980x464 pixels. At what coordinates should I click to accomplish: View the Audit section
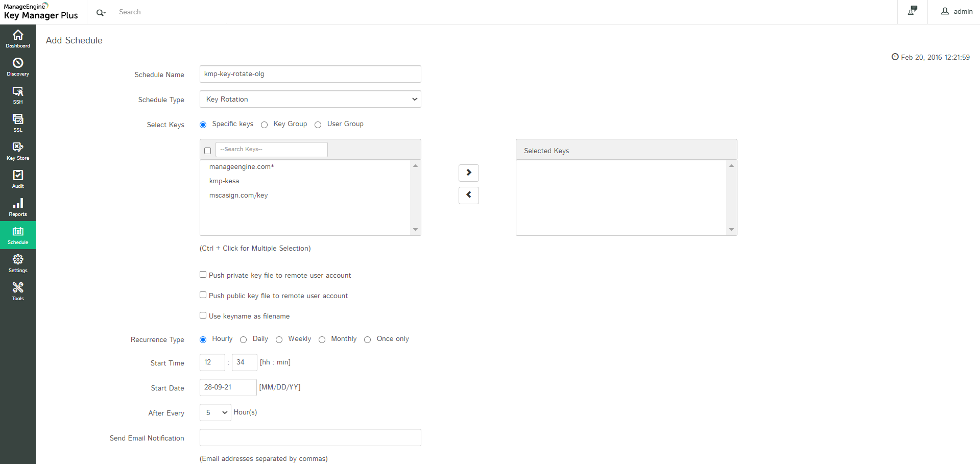point(18,178)
